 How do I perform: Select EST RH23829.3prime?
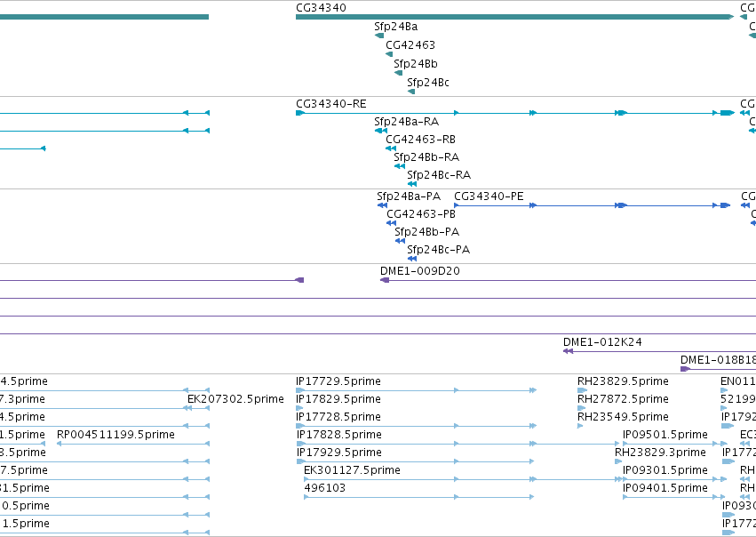660,453
